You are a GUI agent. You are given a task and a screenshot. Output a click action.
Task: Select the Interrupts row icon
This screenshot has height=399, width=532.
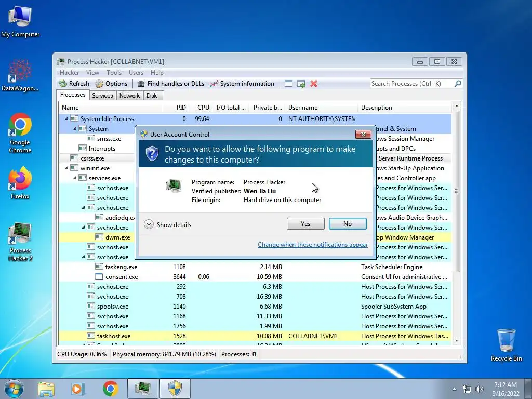tap(83, 148)
